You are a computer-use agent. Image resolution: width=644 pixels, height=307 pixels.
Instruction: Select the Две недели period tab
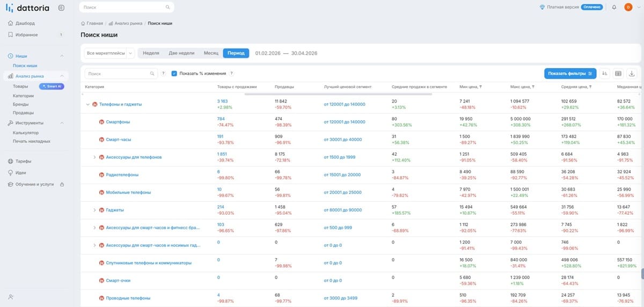point(181,53)
